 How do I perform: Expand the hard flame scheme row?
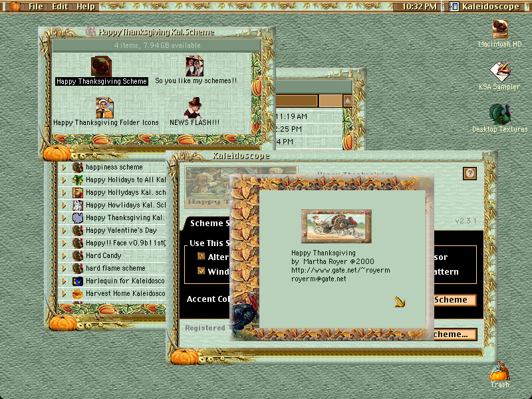(x=64, y=269)
